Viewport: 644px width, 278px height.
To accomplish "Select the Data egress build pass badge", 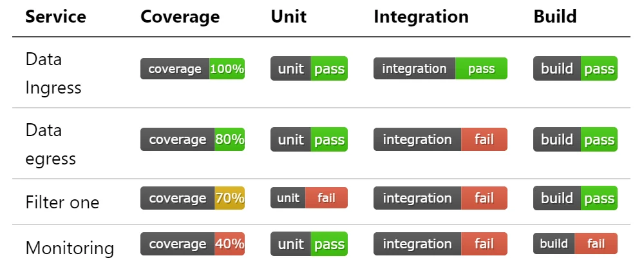I will pos(575,139).
